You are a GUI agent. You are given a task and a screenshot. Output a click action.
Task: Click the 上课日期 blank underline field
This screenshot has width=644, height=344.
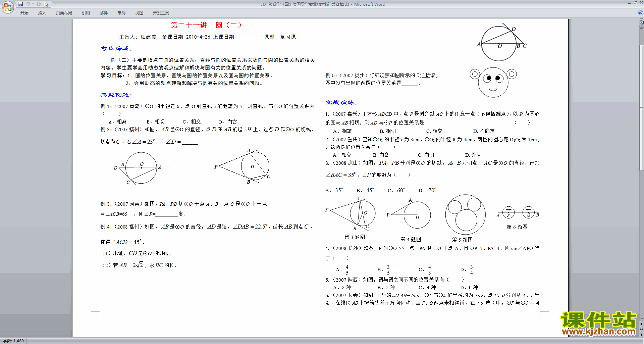click(248, 37)
